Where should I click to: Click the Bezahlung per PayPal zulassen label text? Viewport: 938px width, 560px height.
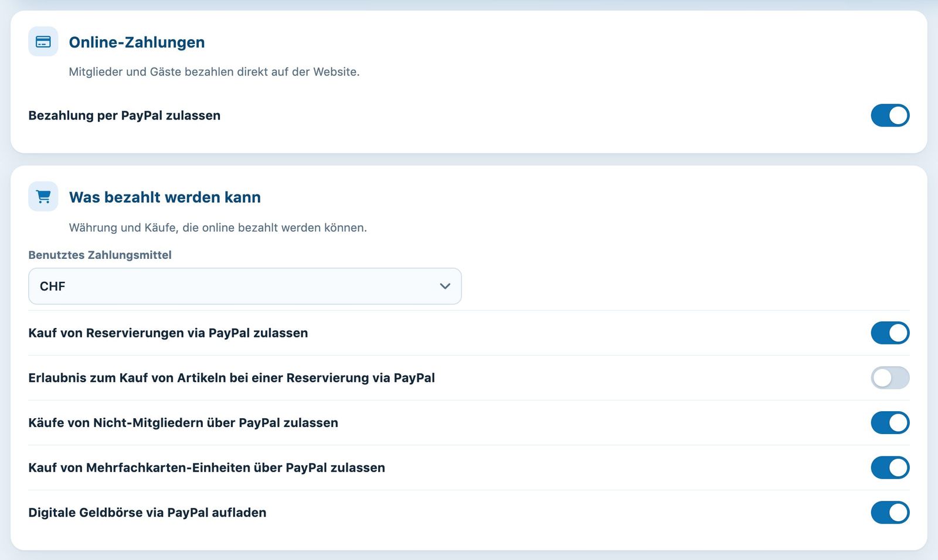(124, 115)
